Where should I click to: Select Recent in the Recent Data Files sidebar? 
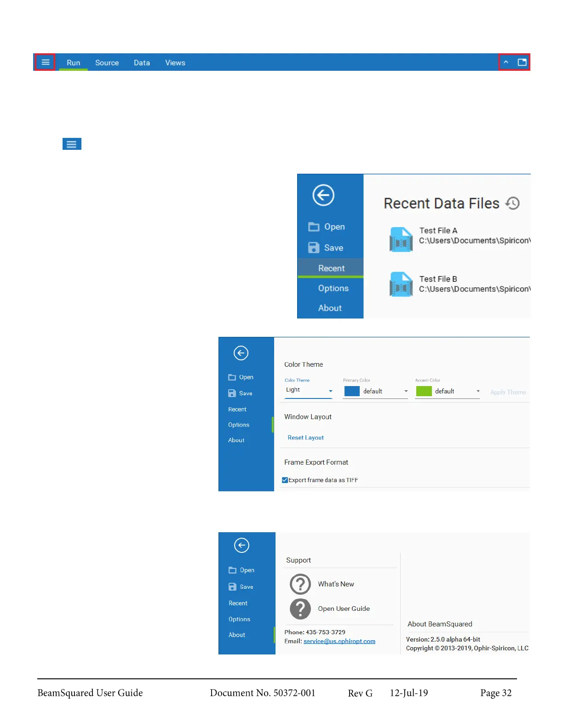click(331, 268)
